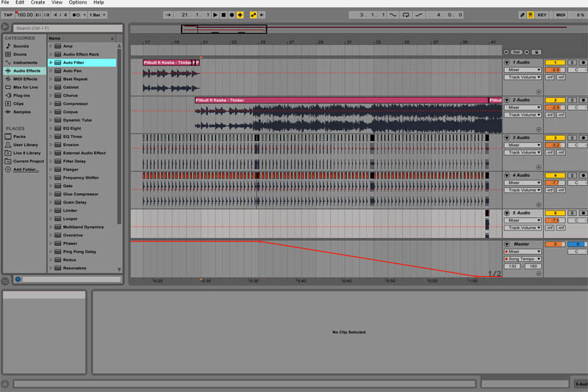588x392 pixels.
Task: Toggle the 4 Audio track activator
Action: tap(555, 175)
